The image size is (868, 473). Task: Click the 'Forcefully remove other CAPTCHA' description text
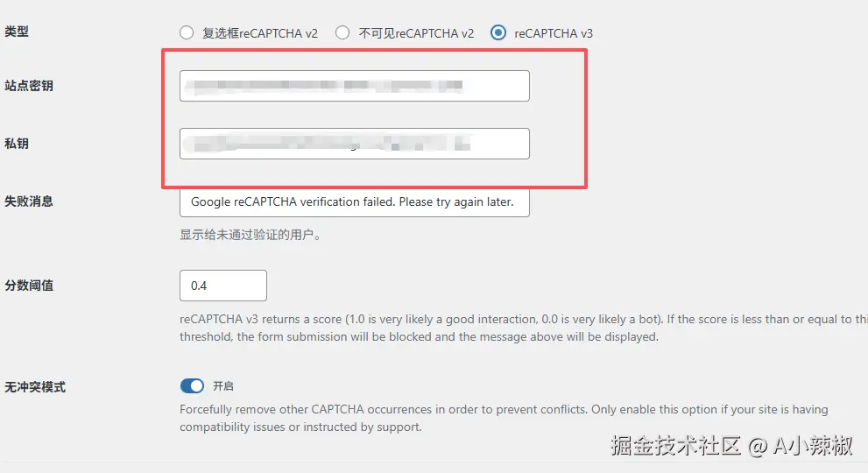(504, 418)
